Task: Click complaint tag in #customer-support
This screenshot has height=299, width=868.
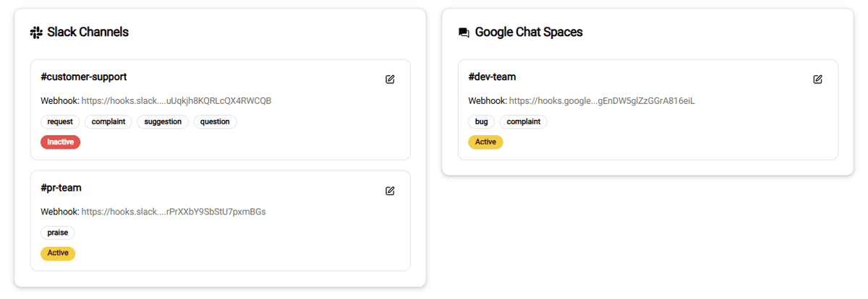Action: pyautogui.click(x=109, y=122)
